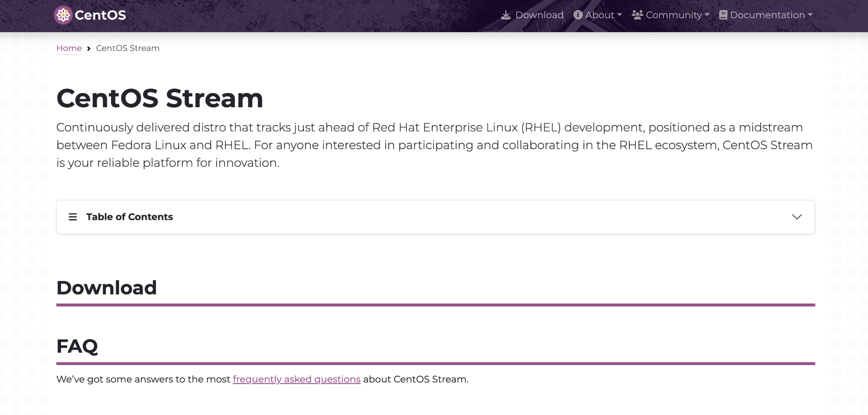Image resolution: width=868 pixels, height=415 pixels.
Task: Open the frequently asked questions link
Action: tap(297, 379)
